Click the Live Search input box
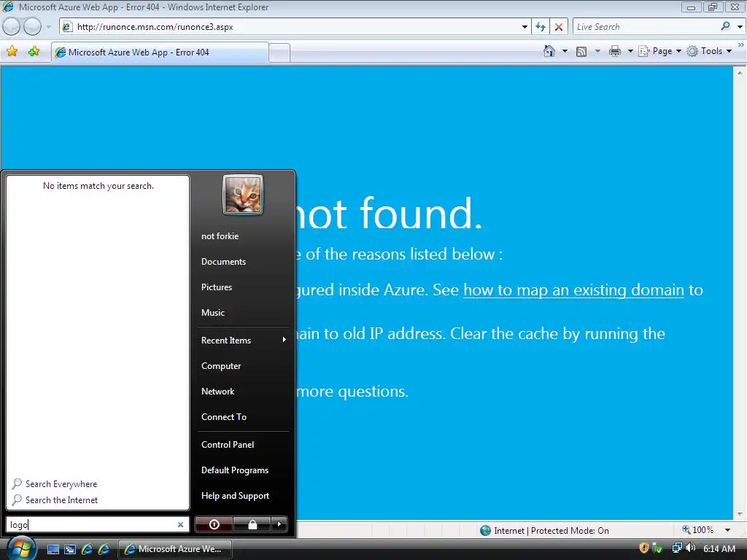The image size is (747, 560). pos(645,27)
